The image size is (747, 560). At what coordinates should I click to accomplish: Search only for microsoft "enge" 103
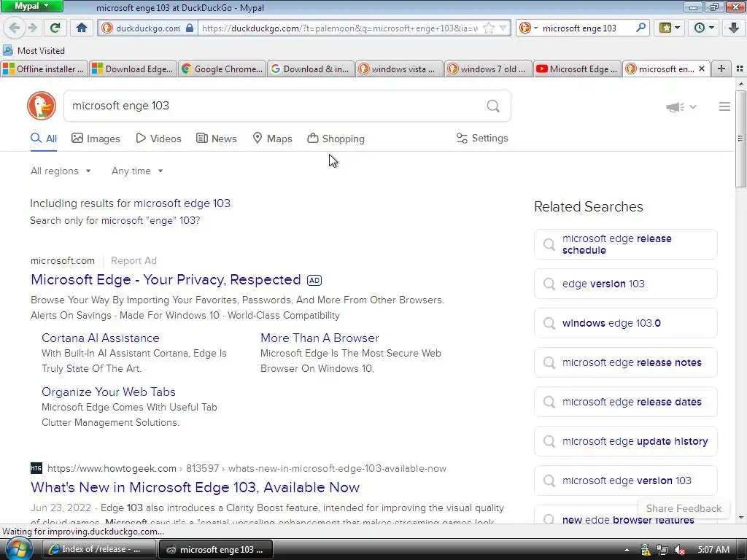150,220
